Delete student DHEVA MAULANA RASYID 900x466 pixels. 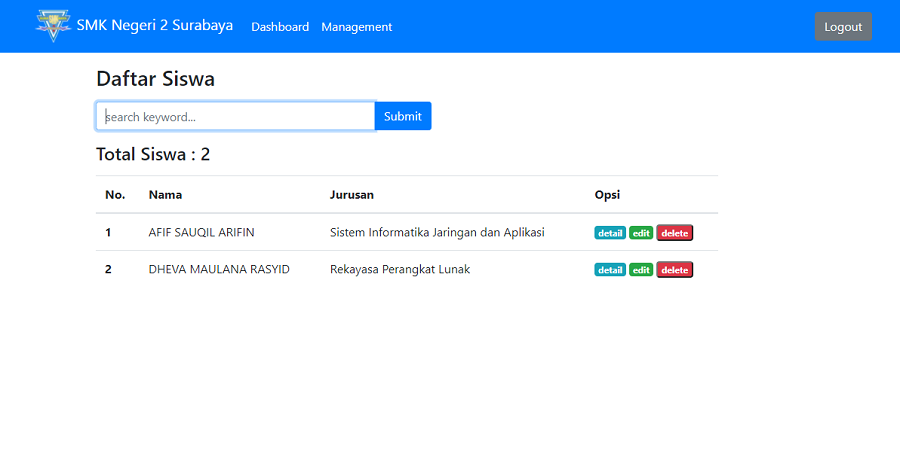pos(674,270)
